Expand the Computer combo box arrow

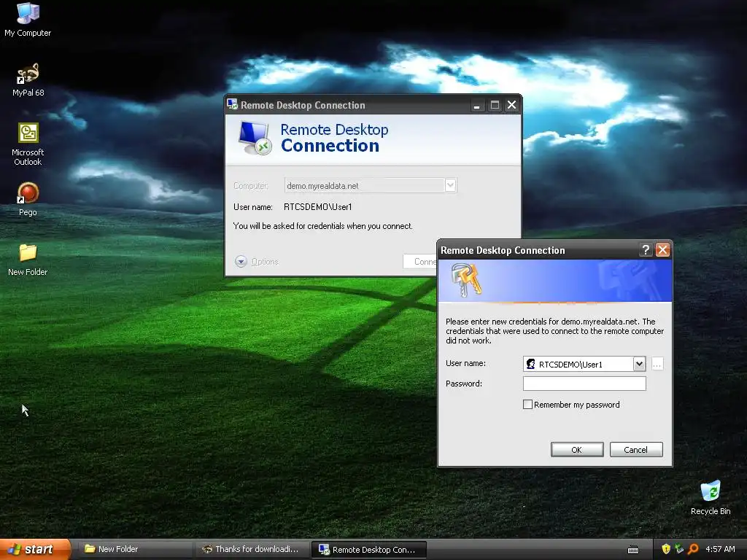450,185
